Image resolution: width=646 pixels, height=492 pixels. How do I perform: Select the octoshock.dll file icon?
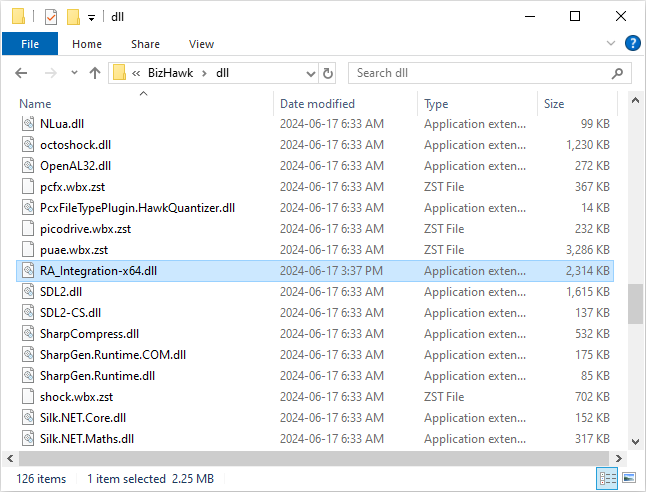(28, 145)
